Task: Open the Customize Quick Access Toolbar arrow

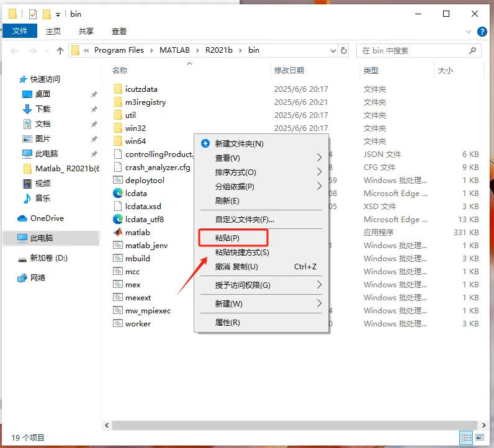Action: pyautogui.click(x=58, y=14)
